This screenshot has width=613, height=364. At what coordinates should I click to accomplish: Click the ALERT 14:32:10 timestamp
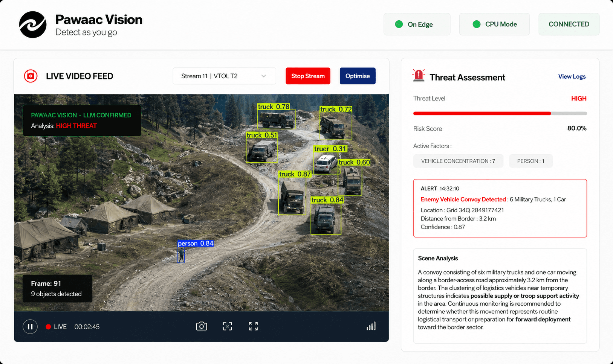point(440,189)
